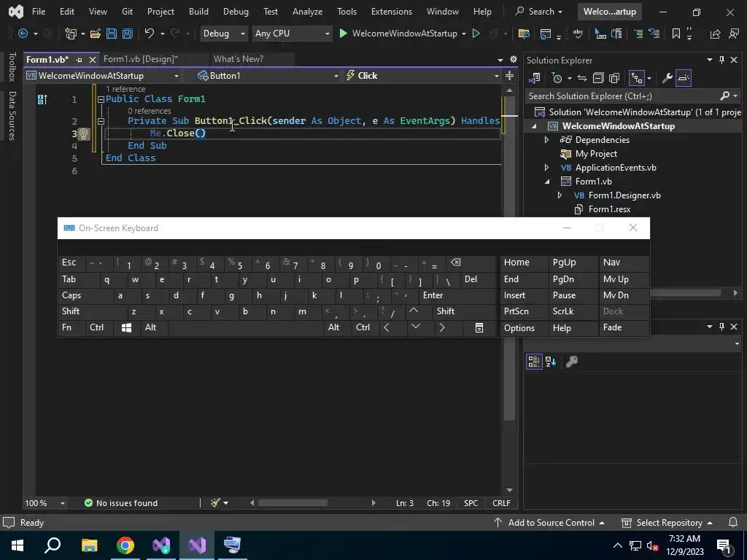The width and height of the screenshot is (747, 560).
Task: Toggle left Alt key on On-Screen Keyboard
Action: [155, 327]
